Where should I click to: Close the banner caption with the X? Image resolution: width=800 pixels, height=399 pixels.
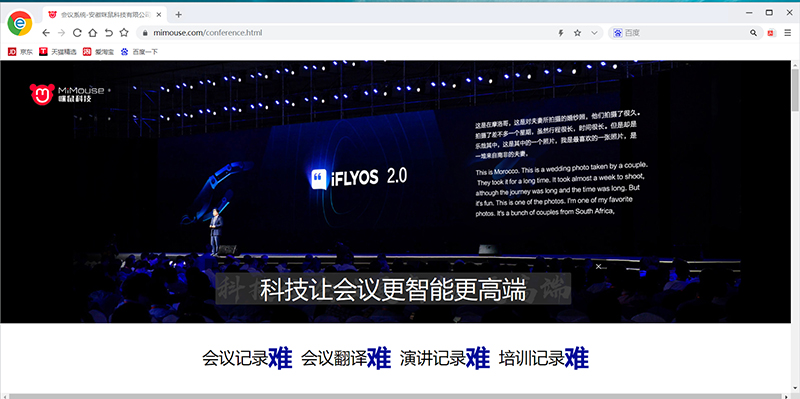click(598, 266)
